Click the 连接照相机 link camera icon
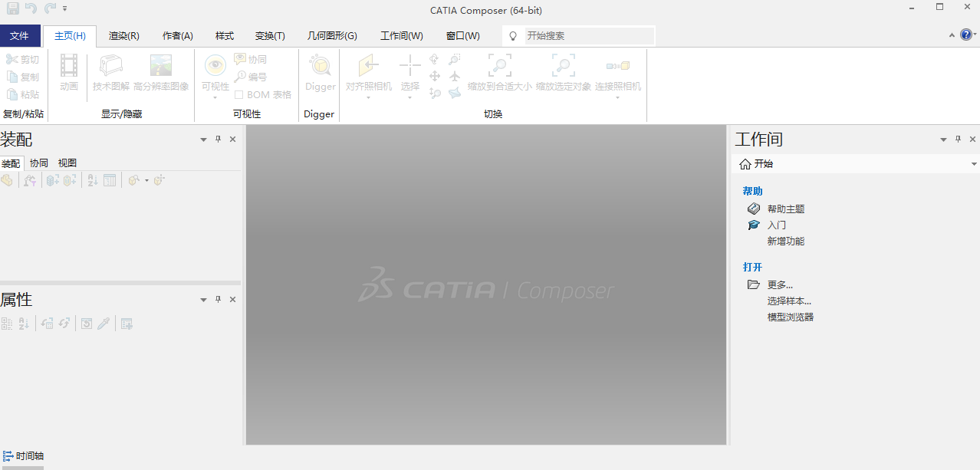Viewport: 980px width, 470px height. click(618, 66)
